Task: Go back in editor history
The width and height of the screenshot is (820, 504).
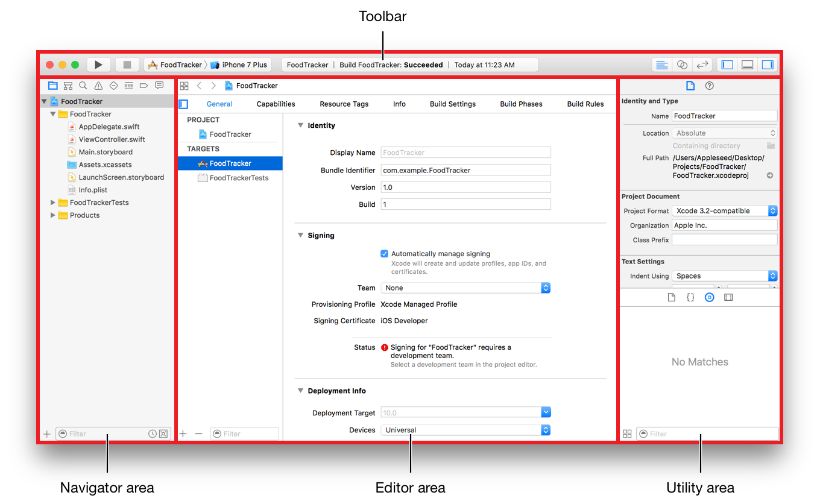Action: pyautogui.click(x=200, y=86)
